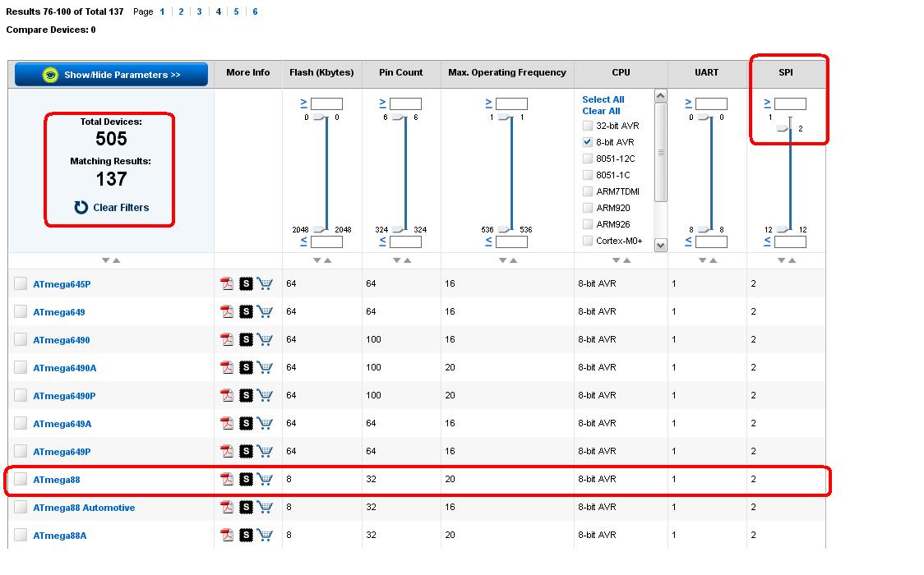Check the 8051-12C CPU checkbox
This screenshot has height=575, width=924.
[x=588, y=159]
